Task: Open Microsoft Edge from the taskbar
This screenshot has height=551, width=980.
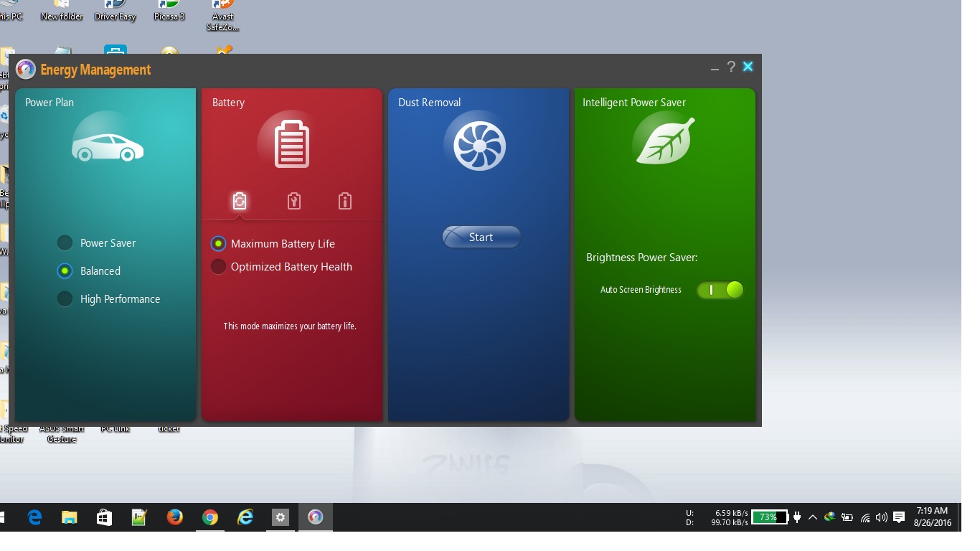Action: tap(34, 517)
